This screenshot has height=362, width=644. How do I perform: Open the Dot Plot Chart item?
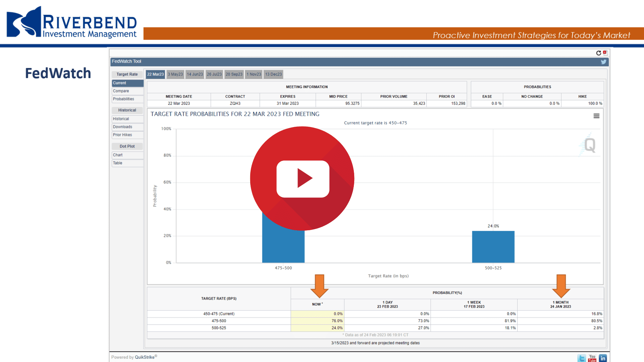(x=127, y=155)
